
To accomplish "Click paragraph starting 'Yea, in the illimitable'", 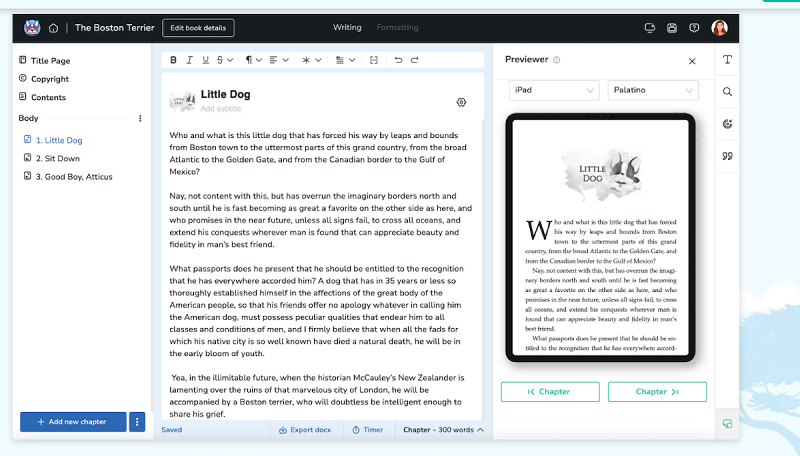I will tap(317, 396).
